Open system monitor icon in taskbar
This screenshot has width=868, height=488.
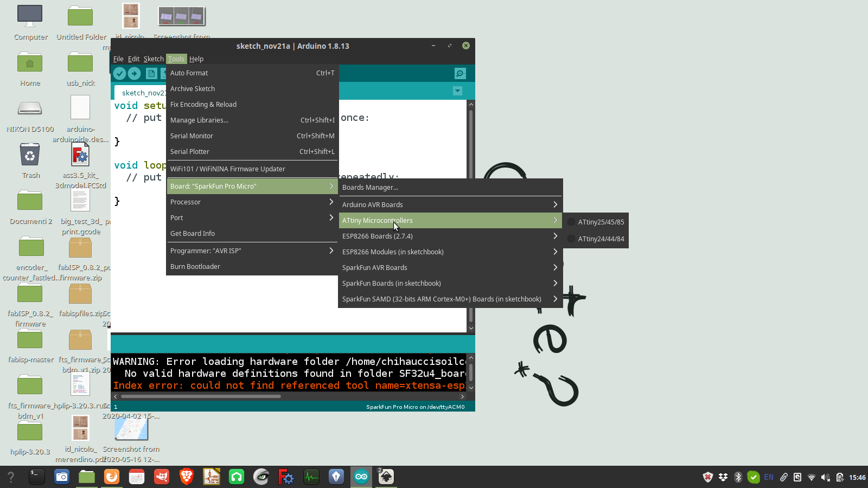311,477
